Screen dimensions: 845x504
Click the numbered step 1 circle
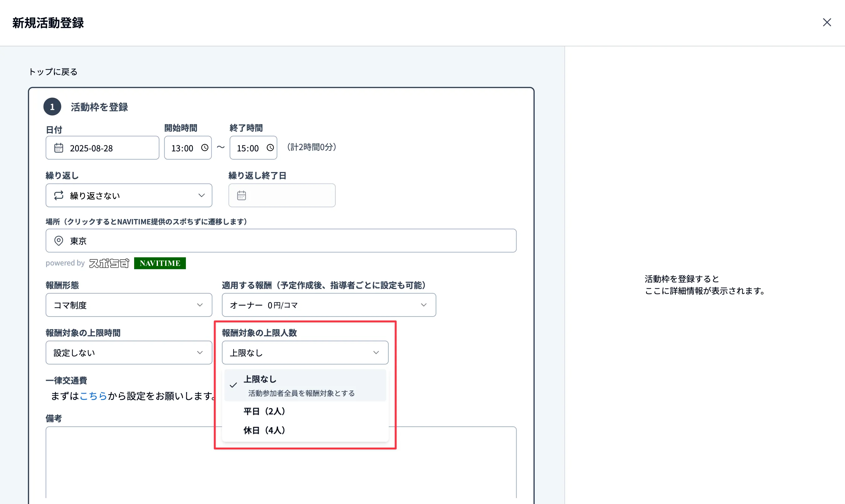click(52, 106)
